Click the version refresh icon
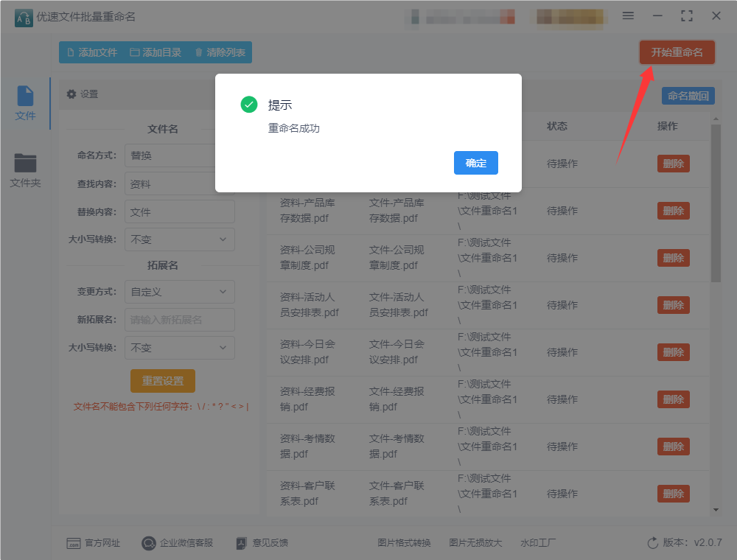This screenshot has width=737, height=560. point(652,543)
